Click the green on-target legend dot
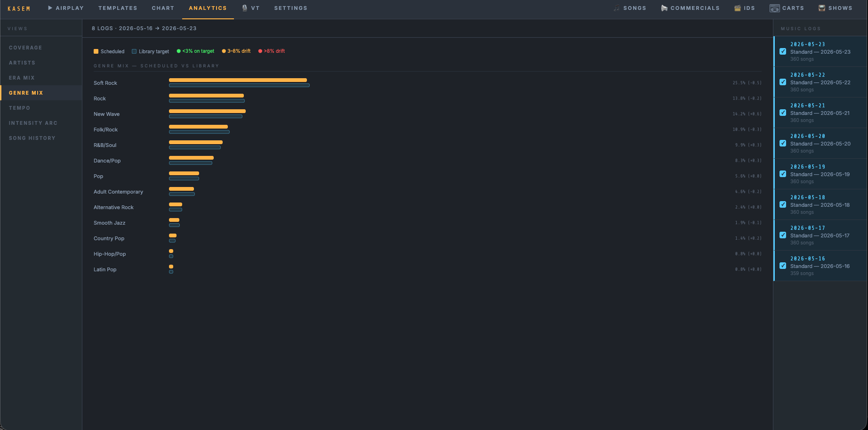This screenshot has width=868, height=430. tap(178, 51)
